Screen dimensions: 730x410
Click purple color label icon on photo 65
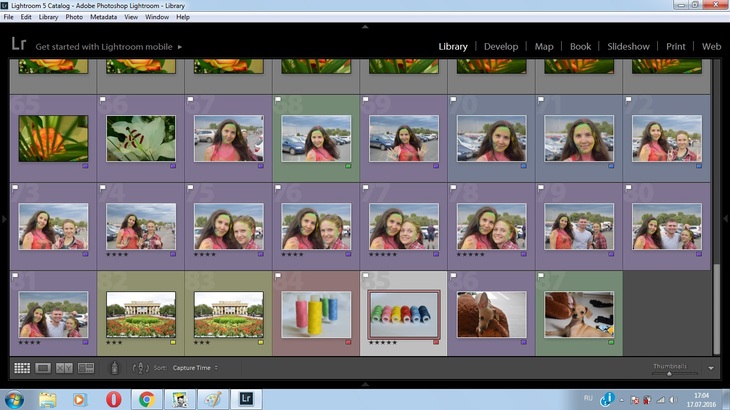click(x=85, y=166)
